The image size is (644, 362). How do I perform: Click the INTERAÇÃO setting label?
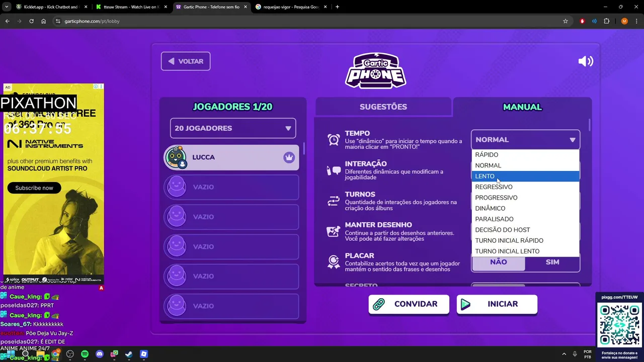[x=366, y=163]
